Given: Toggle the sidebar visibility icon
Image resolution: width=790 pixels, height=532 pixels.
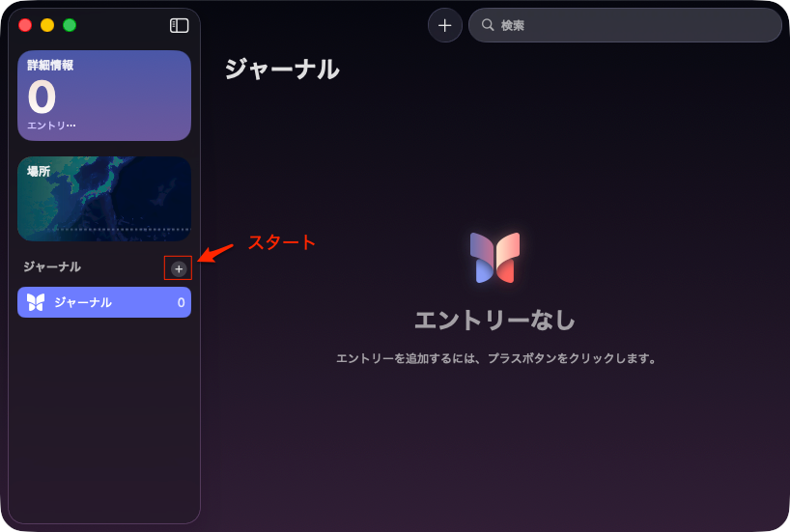Looking at the screenshot, I should 179,26.
